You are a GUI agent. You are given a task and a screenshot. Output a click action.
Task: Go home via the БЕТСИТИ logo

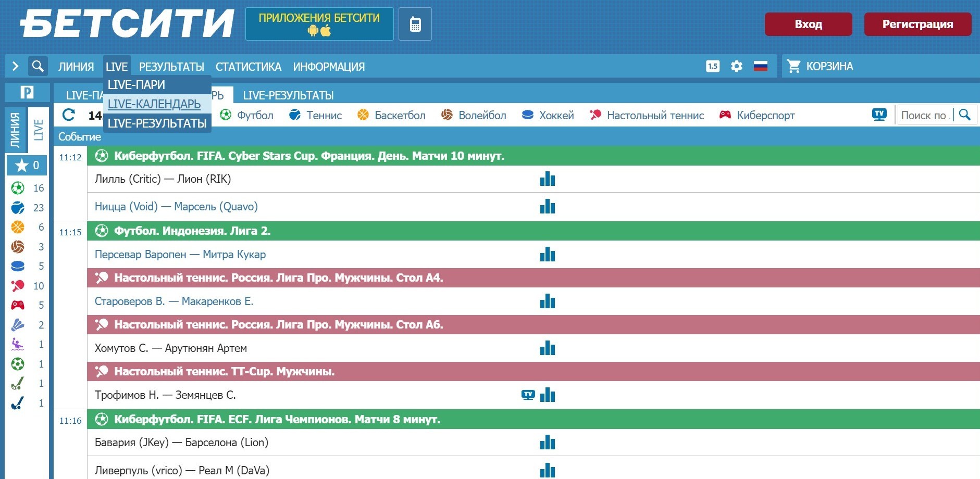click(128, 23)
